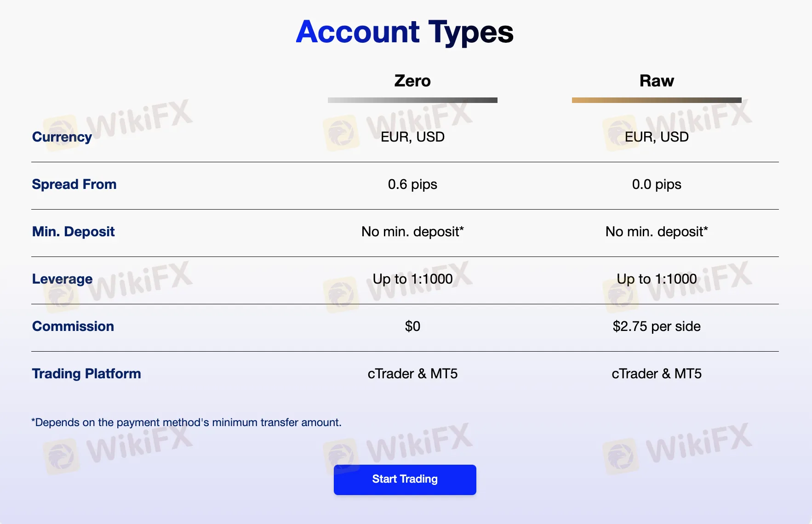This screenshot has height=524, width=812.
Task: Select the Min. Deposit row label
Action: [x=73, y=232]
